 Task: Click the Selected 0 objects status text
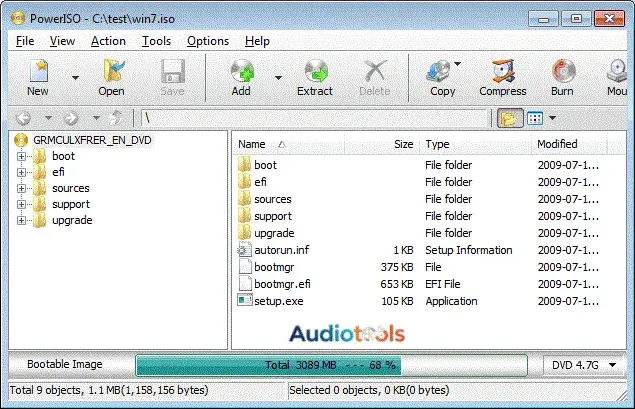point(369,390)
